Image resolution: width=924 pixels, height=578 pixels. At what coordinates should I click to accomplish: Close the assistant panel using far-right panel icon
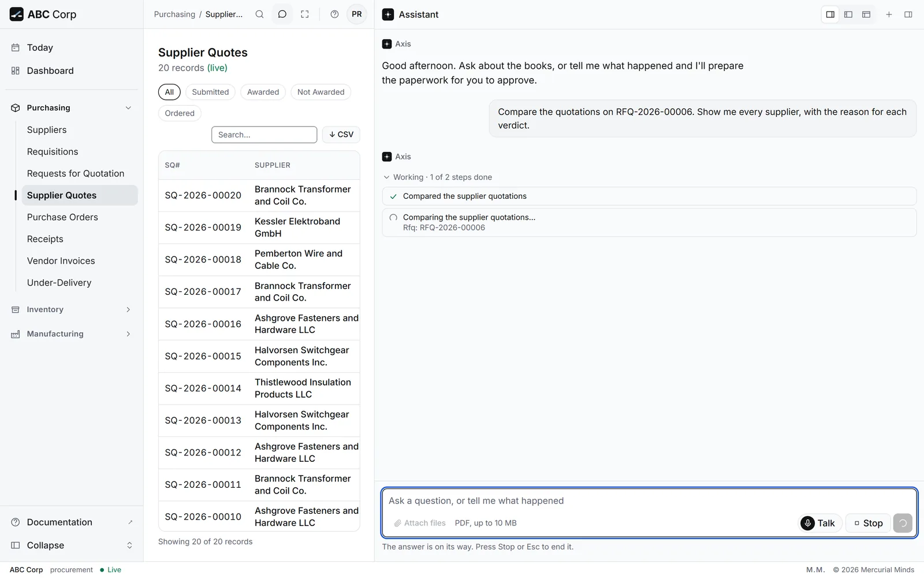[x=908, y=14]
